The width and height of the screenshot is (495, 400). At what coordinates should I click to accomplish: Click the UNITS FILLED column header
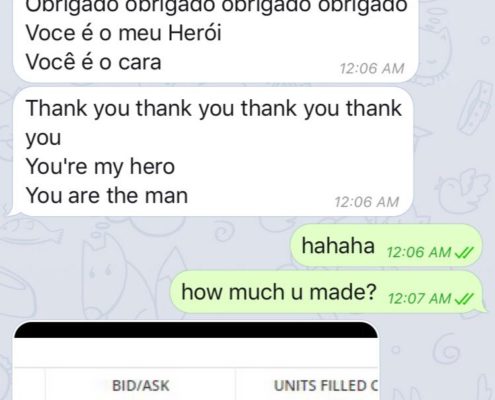[x=325, y=386]
